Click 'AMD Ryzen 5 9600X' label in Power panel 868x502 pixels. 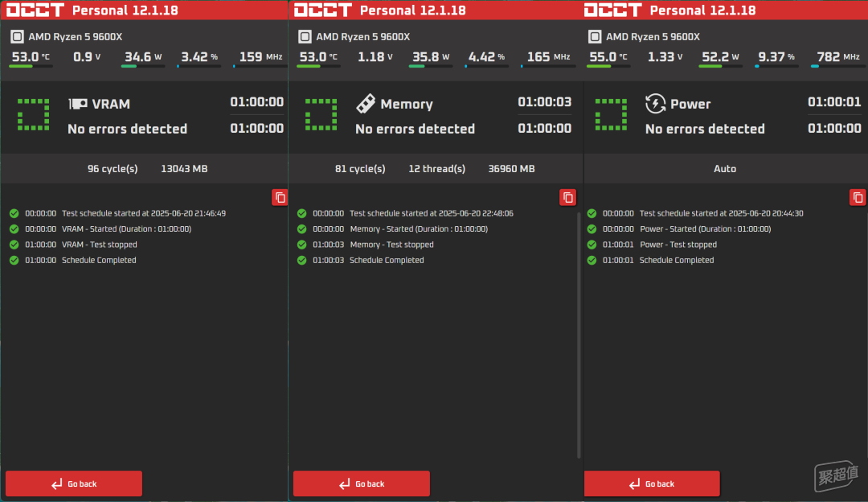coord(653,36)
